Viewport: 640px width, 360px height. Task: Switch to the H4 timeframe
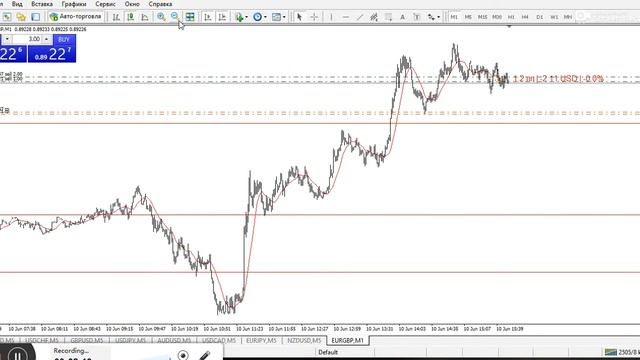(x=525, y=17)
